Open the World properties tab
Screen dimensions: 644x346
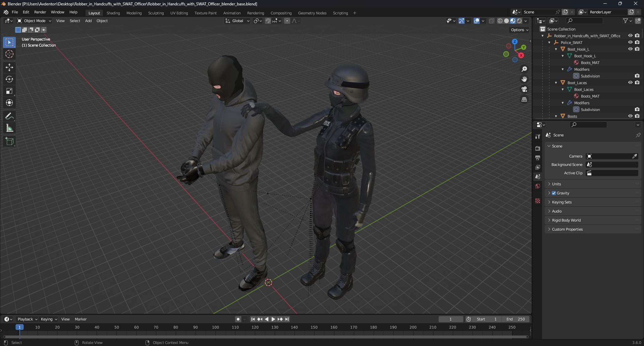538,186
